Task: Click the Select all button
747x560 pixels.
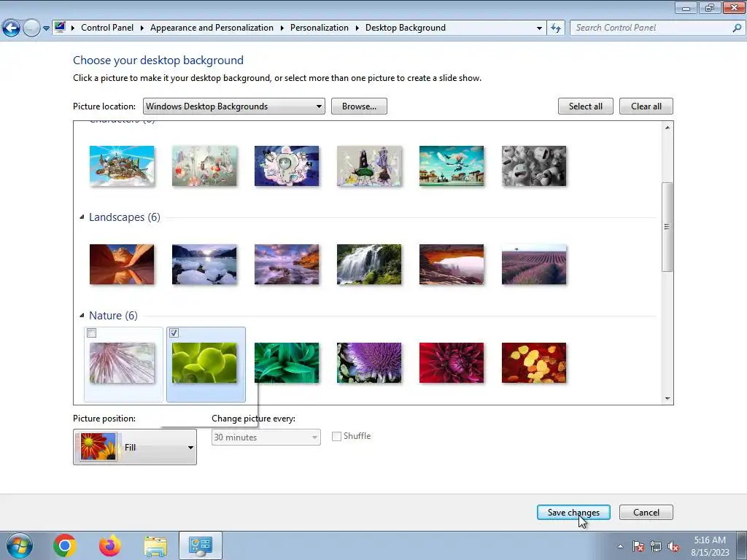Action: point(586,106)
